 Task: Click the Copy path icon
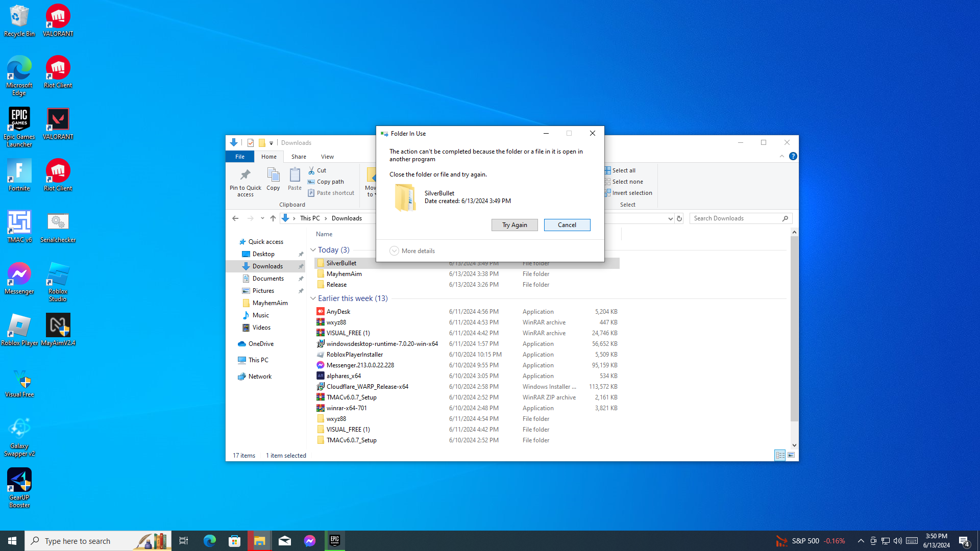click(x=311, y=182)
